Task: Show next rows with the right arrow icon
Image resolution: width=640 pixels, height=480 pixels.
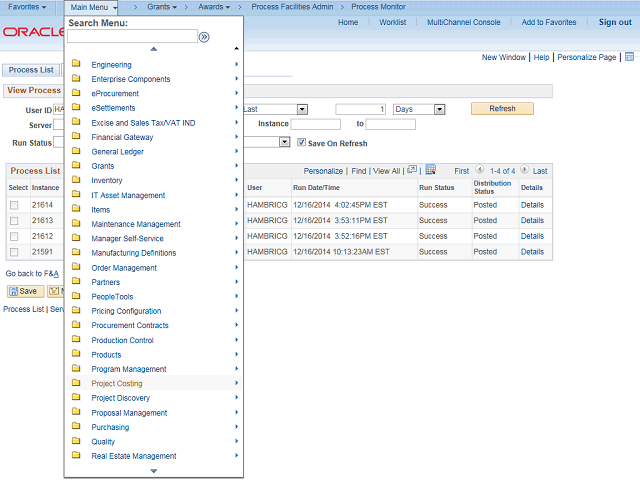Action: (x=524, y=171)
